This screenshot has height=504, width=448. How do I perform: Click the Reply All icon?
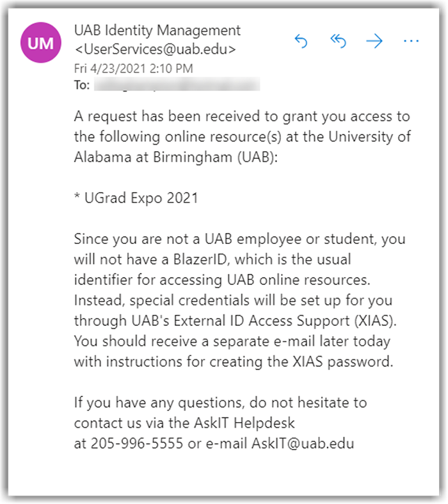337,42
